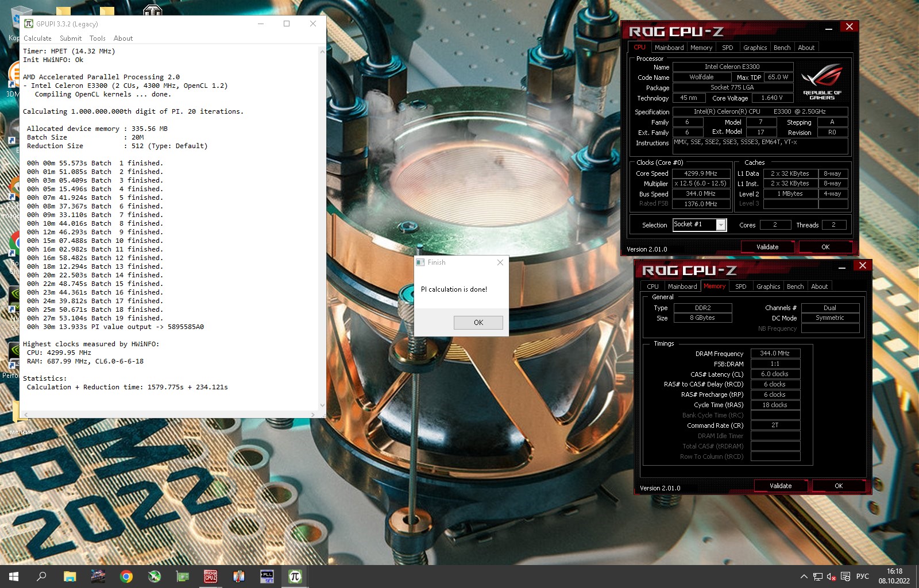Switch to Mainboard tab in lower CPU-Z

point(682,287)
